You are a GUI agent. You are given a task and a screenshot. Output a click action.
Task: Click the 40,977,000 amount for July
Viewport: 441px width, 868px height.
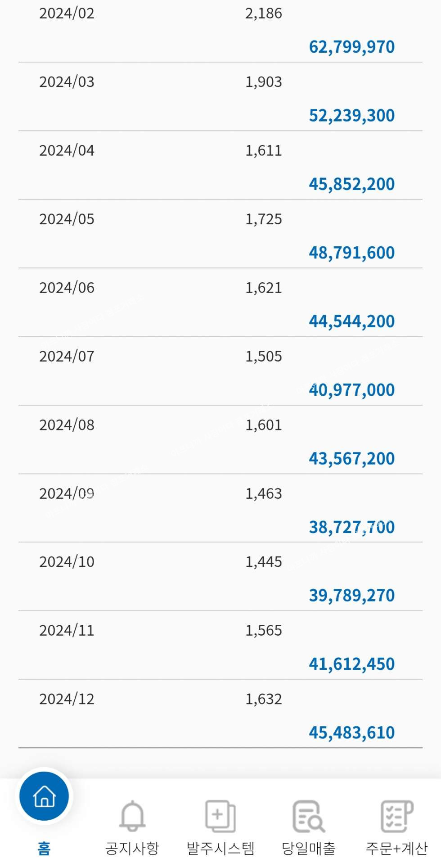pos(351,390)
